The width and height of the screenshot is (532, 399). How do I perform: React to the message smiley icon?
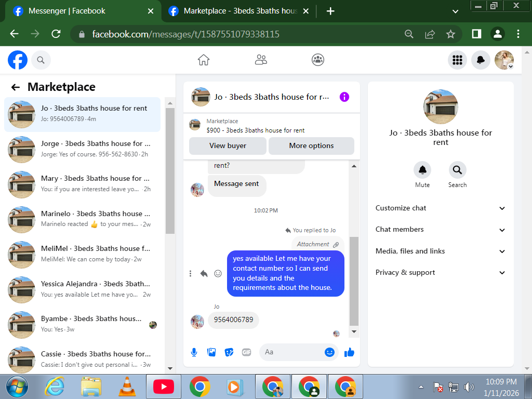218,273
